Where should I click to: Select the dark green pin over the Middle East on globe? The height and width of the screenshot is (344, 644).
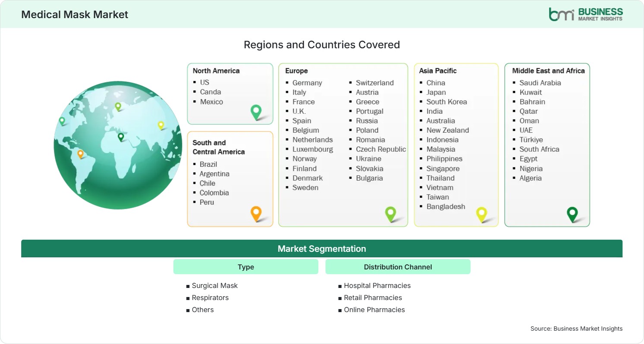(121, 137)
